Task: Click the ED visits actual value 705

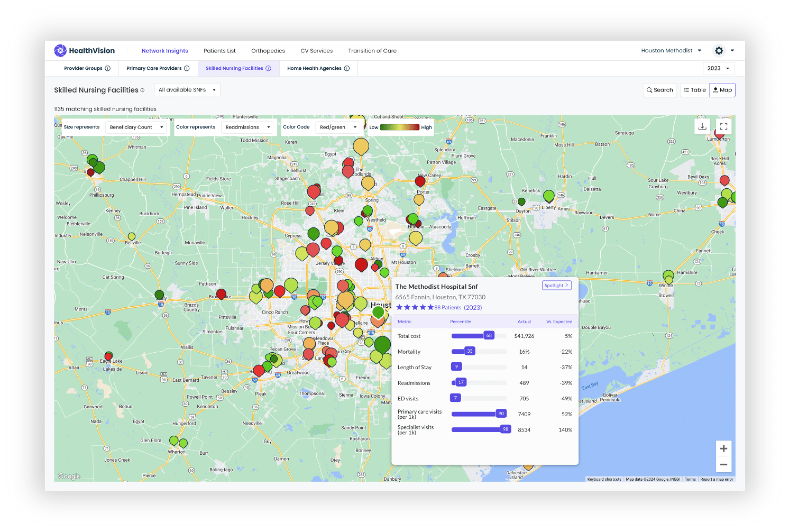Action: point(524,399)
